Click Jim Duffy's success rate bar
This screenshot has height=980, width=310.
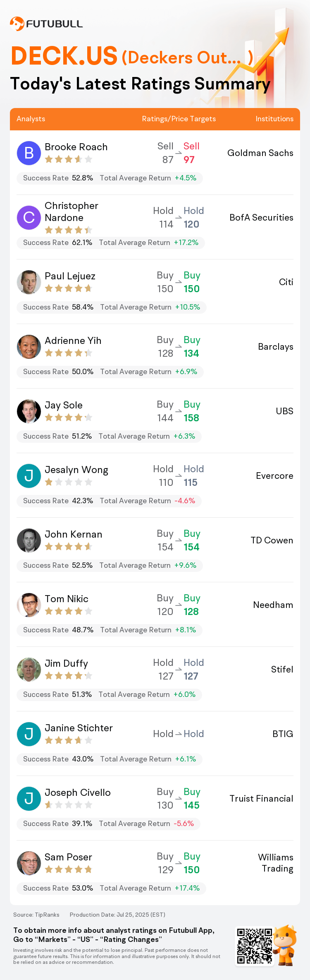coord(109,694)
